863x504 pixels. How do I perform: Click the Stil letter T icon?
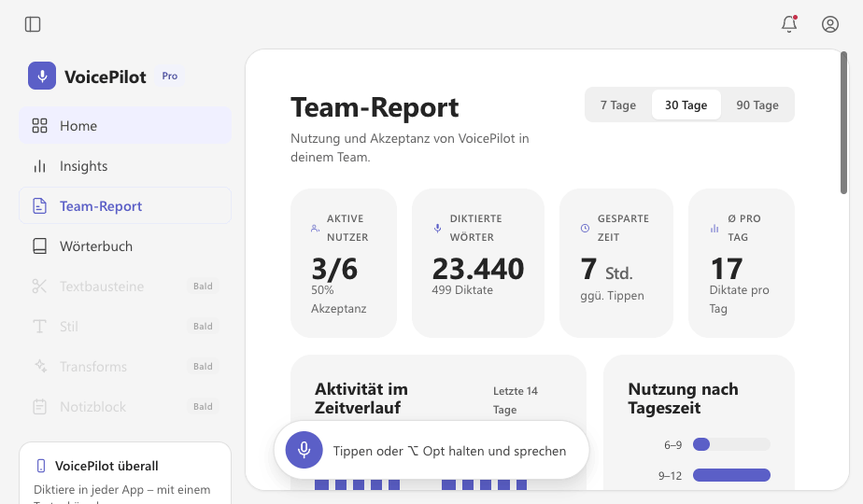point(39,327)
